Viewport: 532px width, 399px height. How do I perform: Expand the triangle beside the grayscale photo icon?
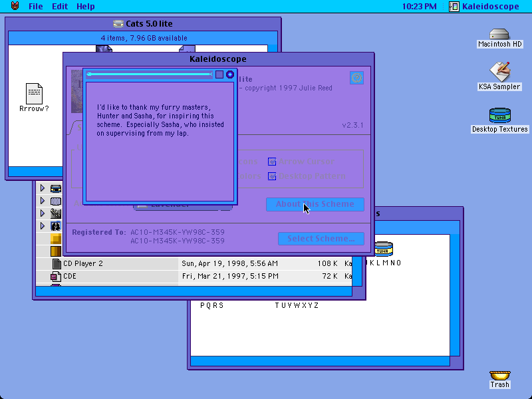point(43,213)
